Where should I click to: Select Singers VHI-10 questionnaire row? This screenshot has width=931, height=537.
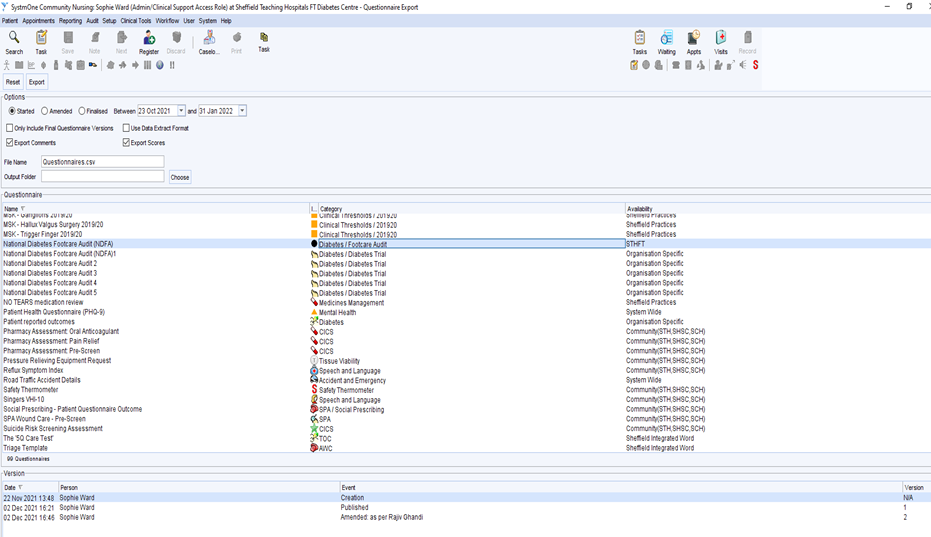click(466, 399)
